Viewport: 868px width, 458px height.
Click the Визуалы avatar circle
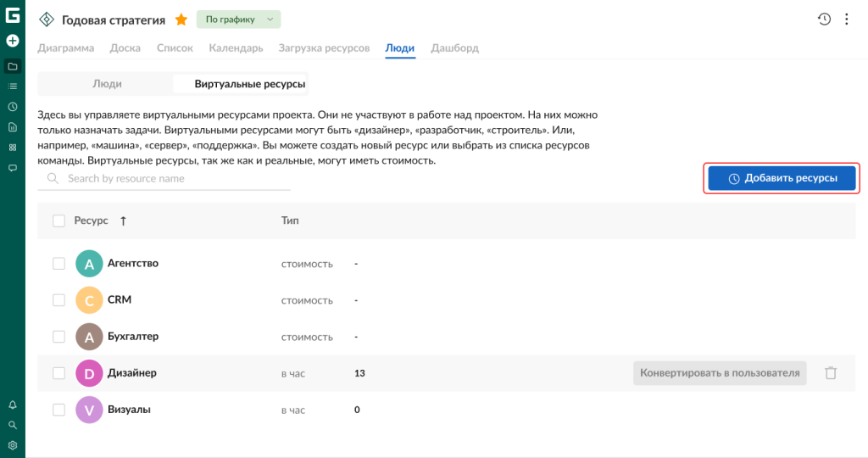coord(89,410)
